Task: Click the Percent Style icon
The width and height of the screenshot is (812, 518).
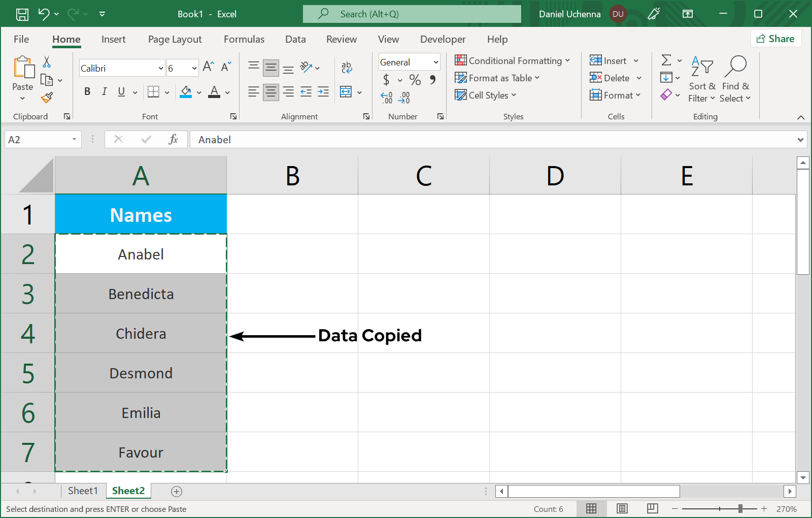Action: (x=415, y=80)
